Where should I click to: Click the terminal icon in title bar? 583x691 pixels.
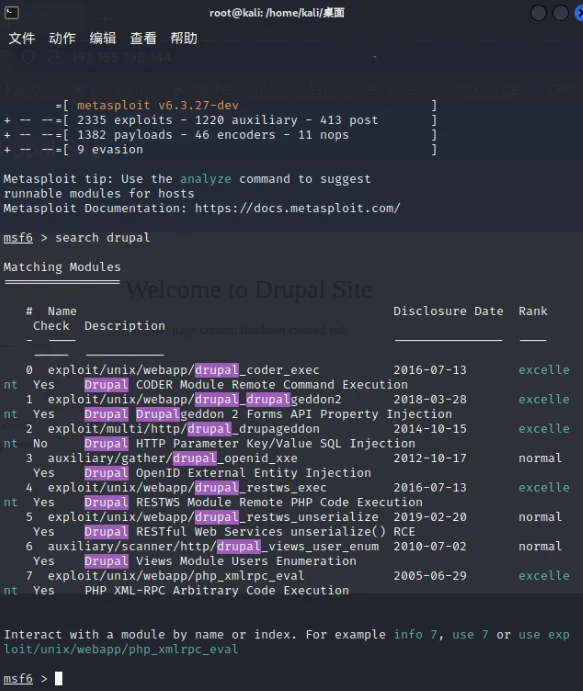pos(11,13)
